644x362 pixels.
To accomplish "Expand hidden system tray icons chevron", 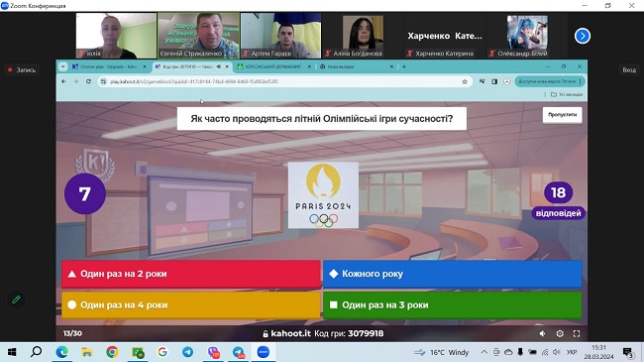I will (484, 352).
